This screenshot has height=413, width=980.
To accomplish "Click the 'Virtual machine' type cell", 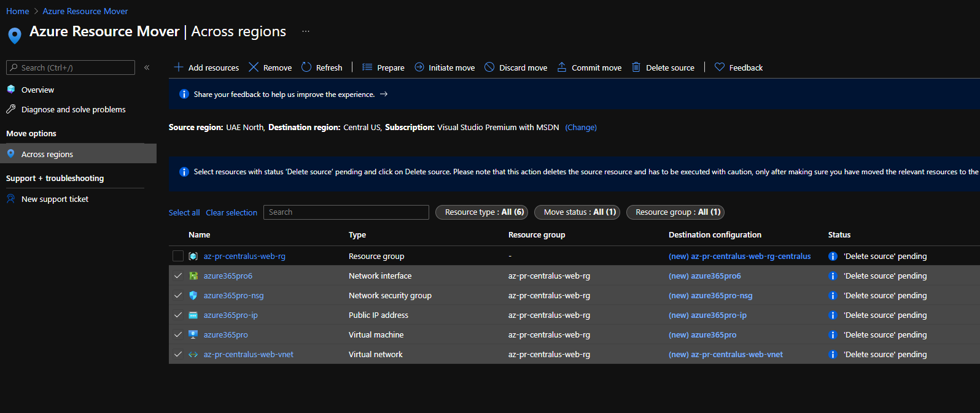I will point(376,334).
